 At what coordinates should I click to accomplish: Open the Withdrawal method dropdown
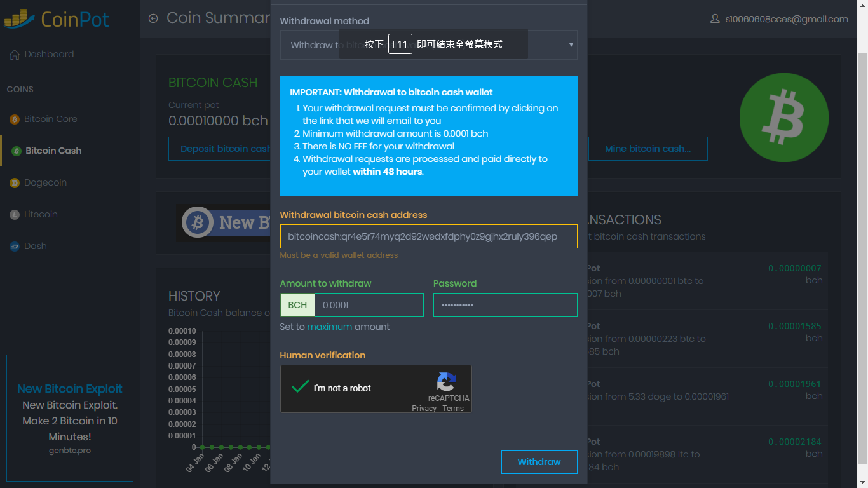click(x=428, y=45)
